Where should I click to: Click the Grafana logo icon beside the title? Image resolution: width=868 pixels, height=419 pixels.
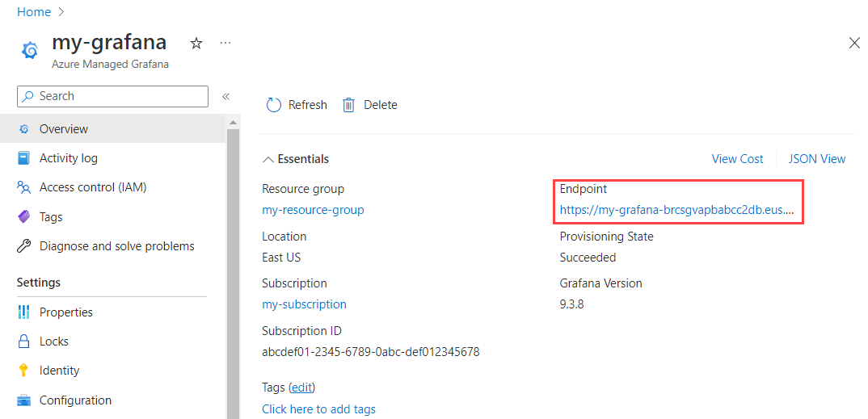[x=30, y=50]
